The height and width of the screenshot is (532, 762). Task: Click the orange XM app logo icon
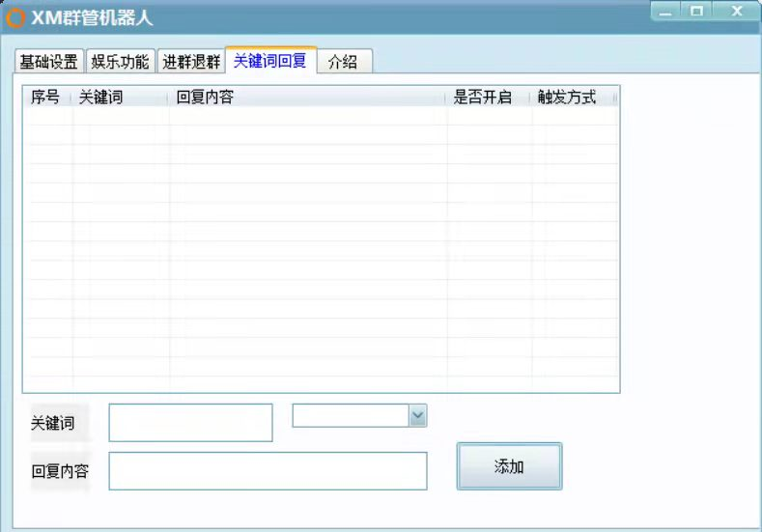click(x=15, y=18)
